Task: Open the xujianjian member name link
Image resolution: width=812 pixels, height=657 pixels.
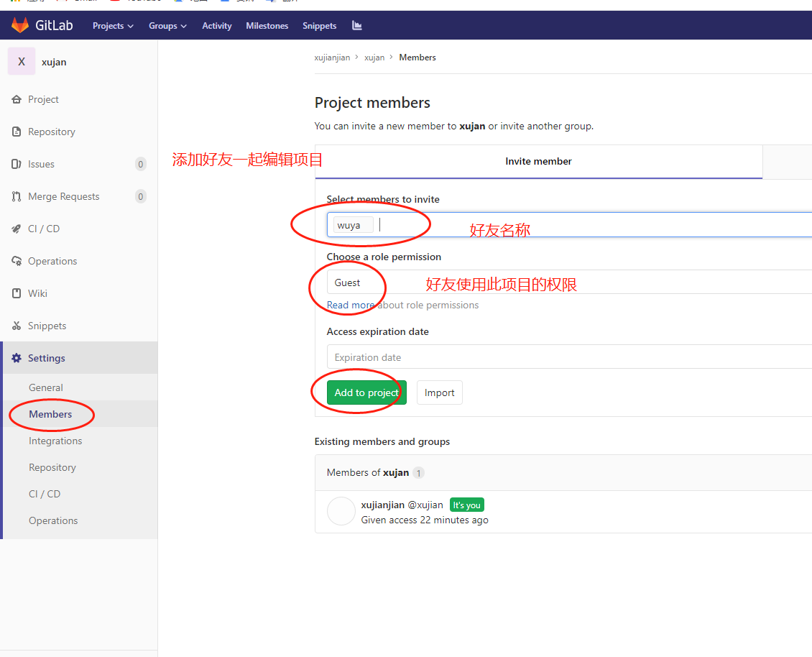Action: 383,505
